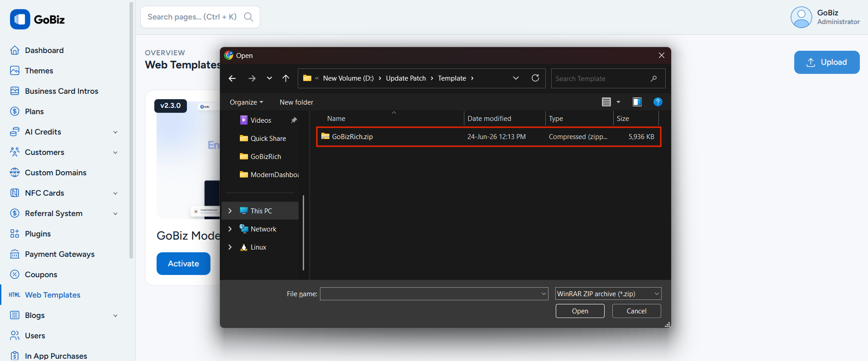Open recent locations dropdown arrow

(x=269, y=78)
